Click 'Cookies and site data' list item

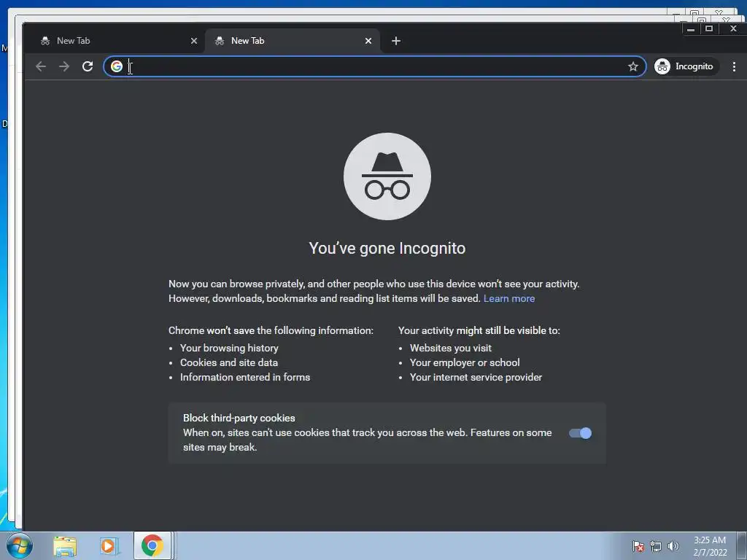(228, 362)
